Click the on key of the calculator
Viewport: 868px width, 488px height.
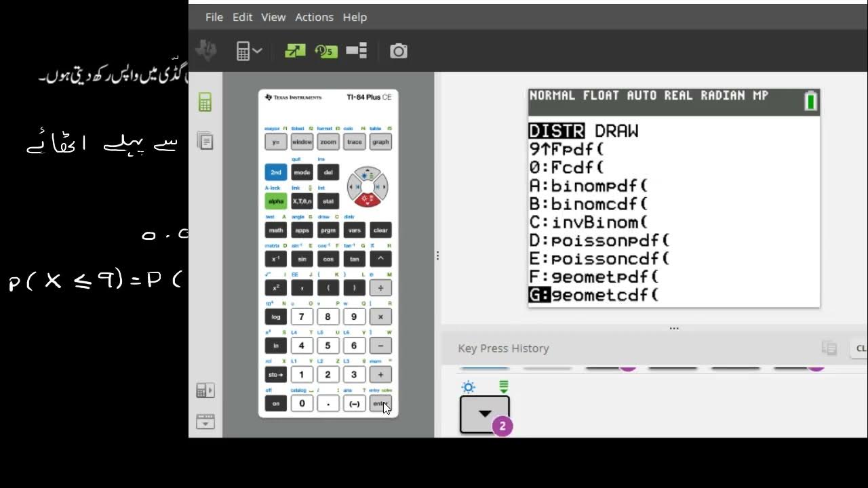click(x=275, y=403)
